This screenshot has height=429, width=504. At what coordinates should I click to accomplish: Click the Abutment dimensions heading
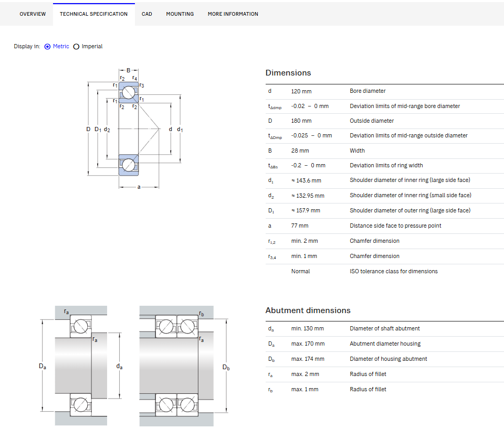(308, 310)
